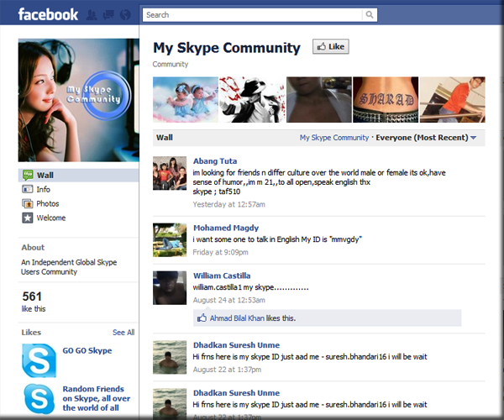Image resolution: width=504 pixels, height=420 pixels.
Task: Open Everyone (Most Recent) dropdown
Action: (x=426, y=138)
